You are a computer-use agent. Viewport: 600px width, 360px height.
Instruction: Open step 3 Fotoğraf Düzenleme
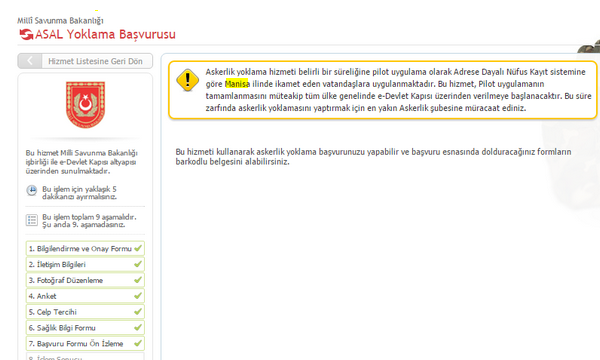point(85,280)
